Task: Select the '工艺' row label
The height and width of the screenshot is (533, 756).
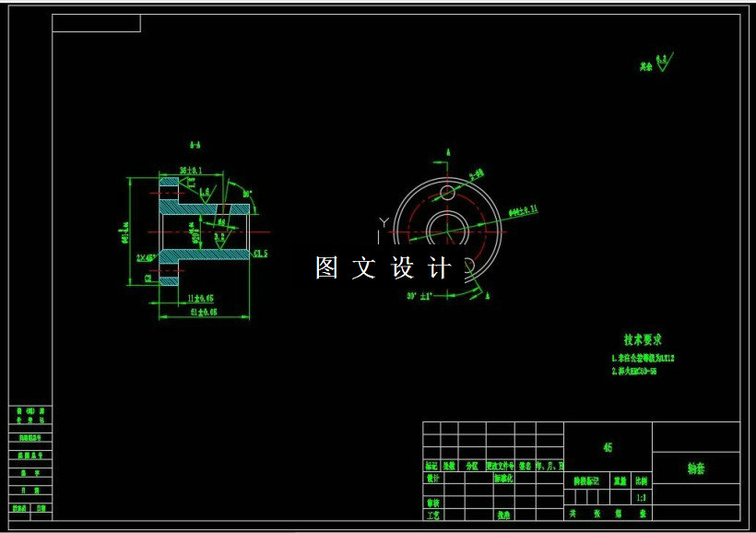Action: (x=433, y=515)
